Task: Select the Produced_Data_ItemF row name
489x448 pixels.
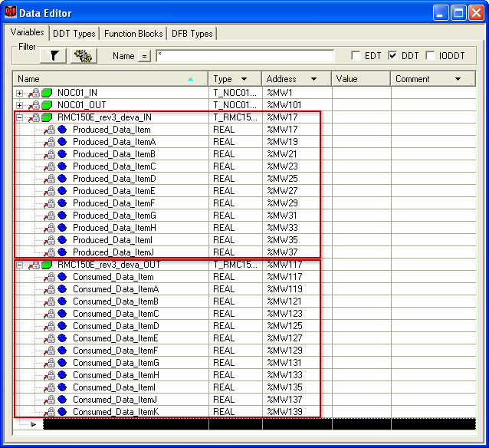Action: point(114,203)
